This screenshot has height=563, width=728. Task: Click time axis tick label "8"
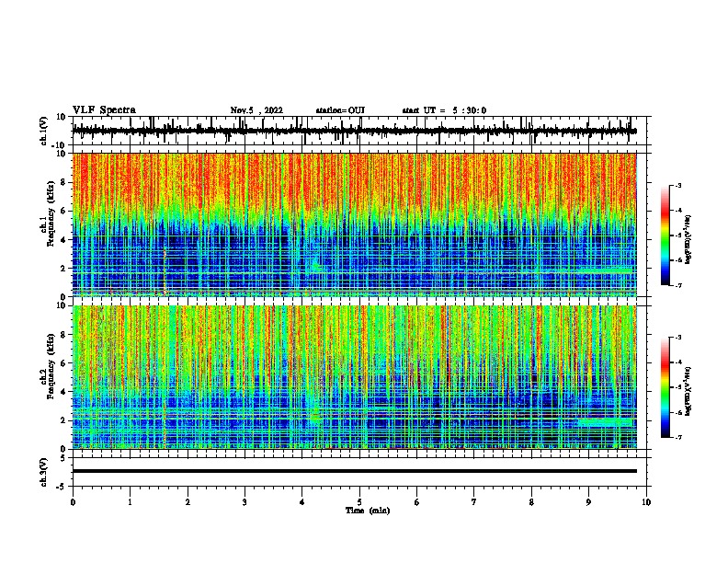coord(531,502)
